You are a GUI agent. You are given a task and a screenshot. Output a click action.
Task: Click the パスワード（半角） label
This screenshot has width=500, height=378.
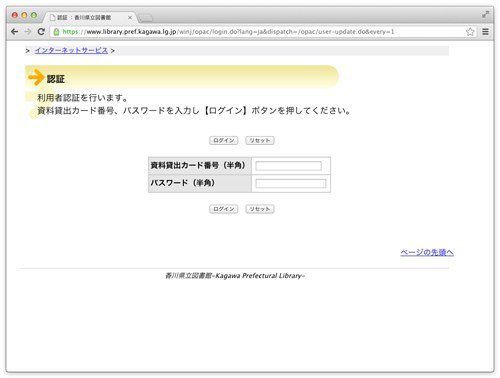pos(183,183)
